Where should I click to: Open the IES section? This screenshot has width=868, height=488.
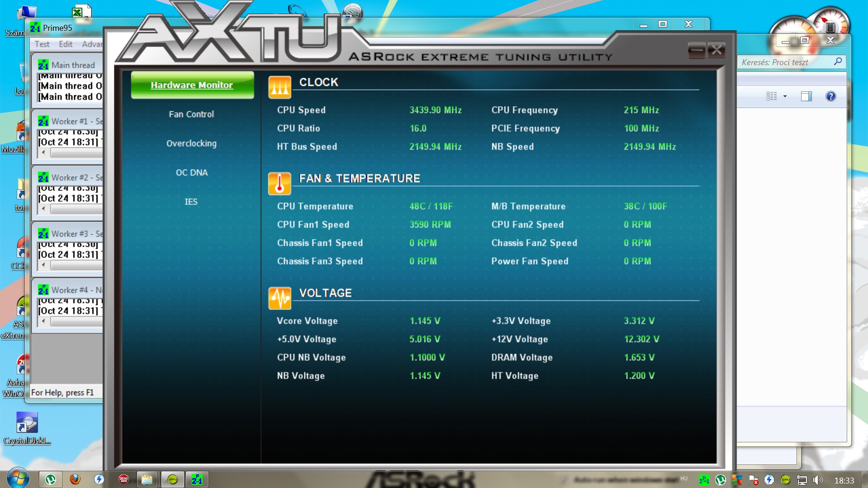(191, 202)
